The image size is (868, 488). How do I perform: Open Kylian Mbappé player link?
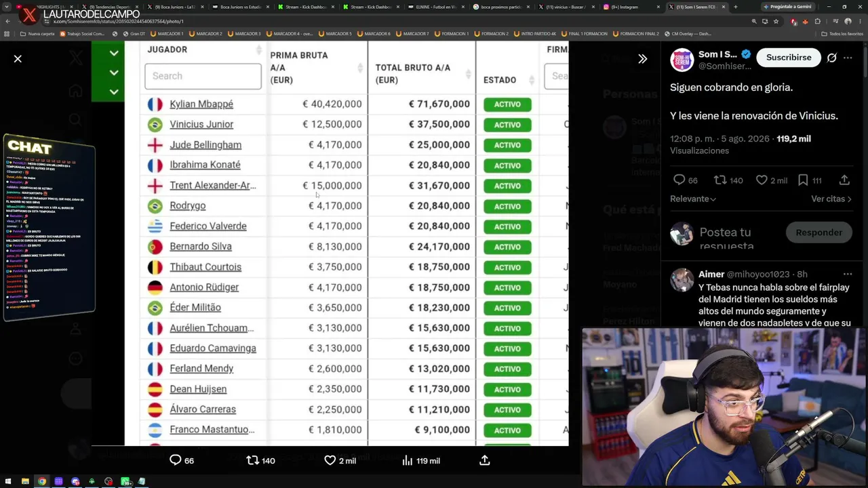point(201,104)
